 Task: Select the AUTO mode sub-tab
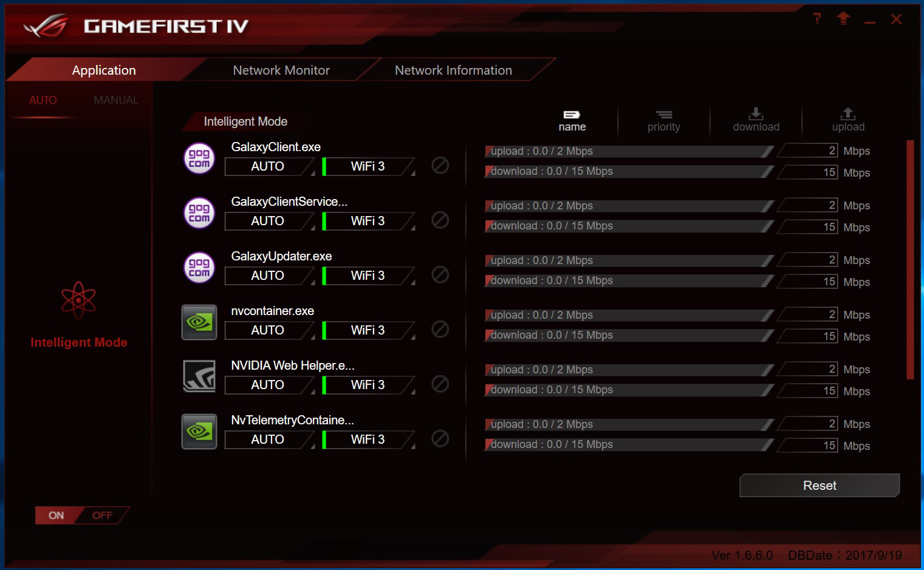pos(43,100)
